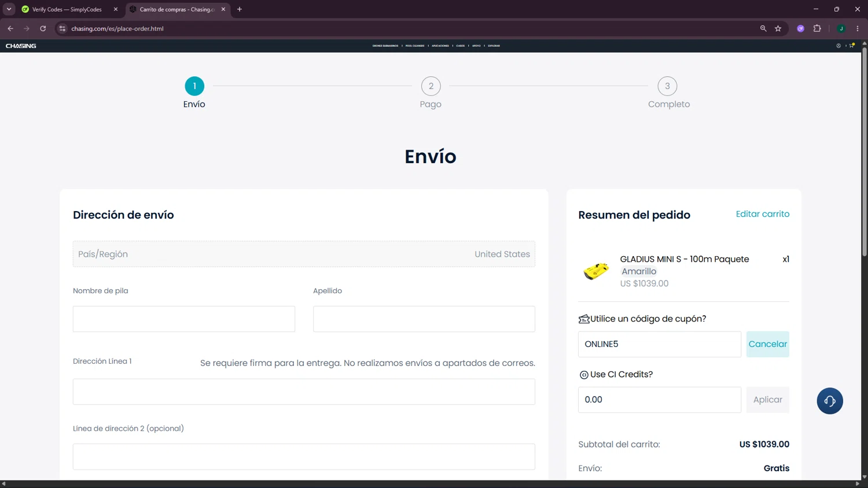Switch to the Carrito de compras tab
The height and width of the screenshot is (488, 868).
point(178,9)
